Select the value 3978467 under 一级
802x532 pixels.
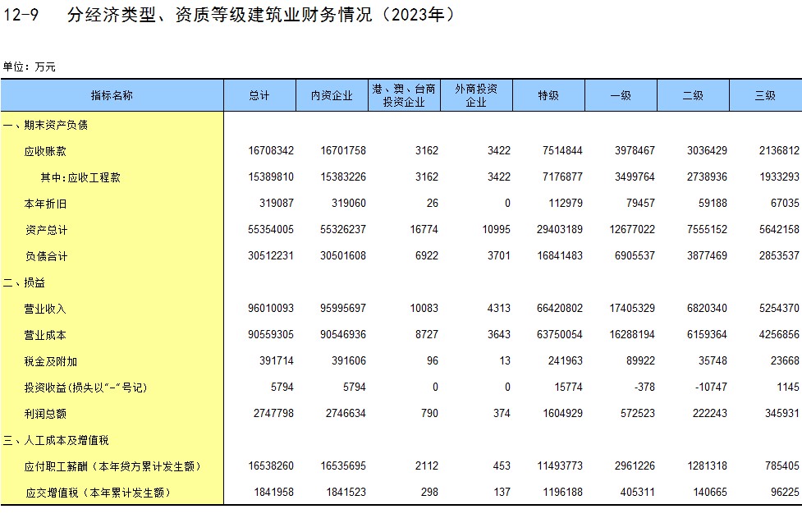pos(635,151)
